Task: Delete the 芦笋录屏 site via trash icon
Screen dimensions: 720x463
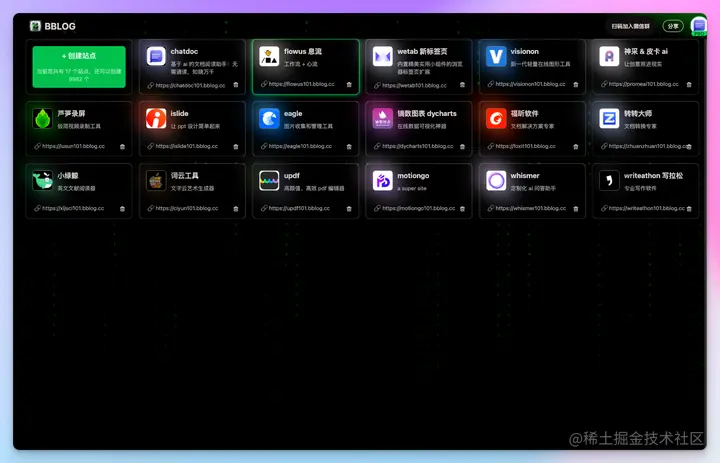Action: tap(122, 147)
